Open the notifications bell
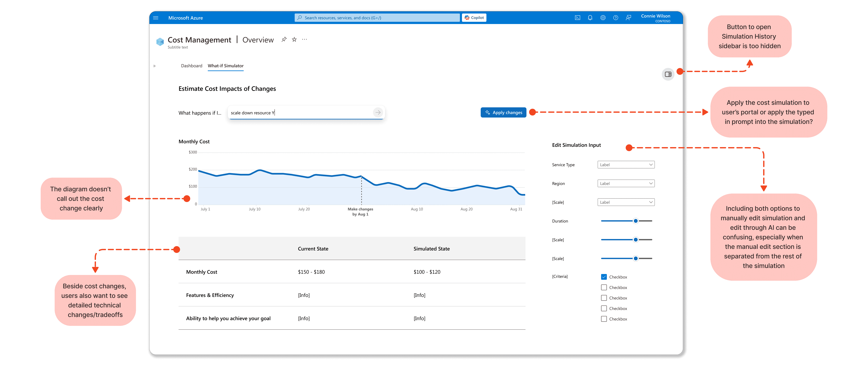This screenshot has height=368, width=868. [x=590, y=18]
